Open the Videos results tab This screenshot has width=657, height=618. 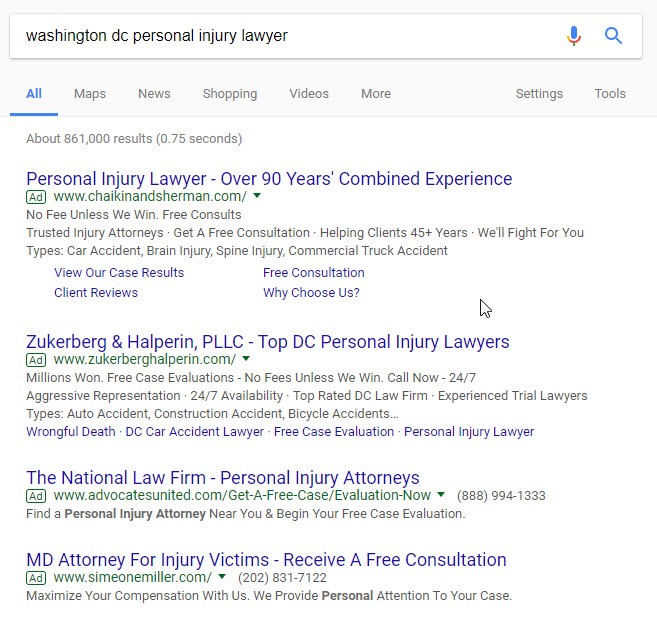309,93
